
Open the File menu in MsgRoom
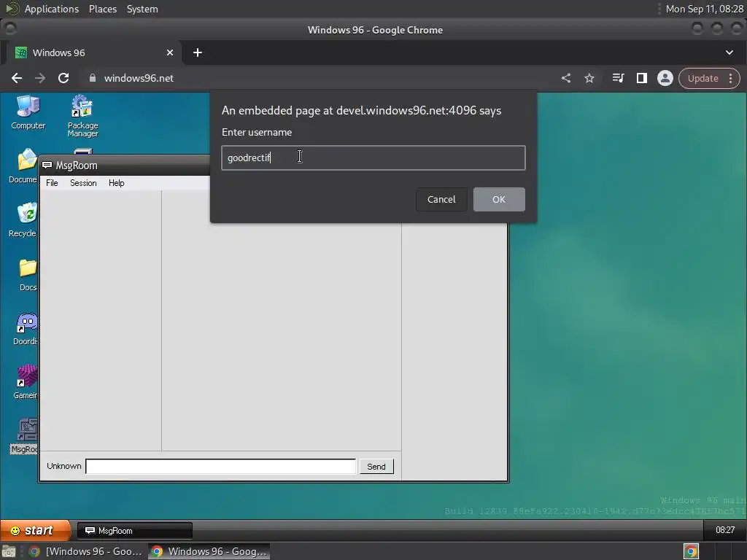(52, 183)
